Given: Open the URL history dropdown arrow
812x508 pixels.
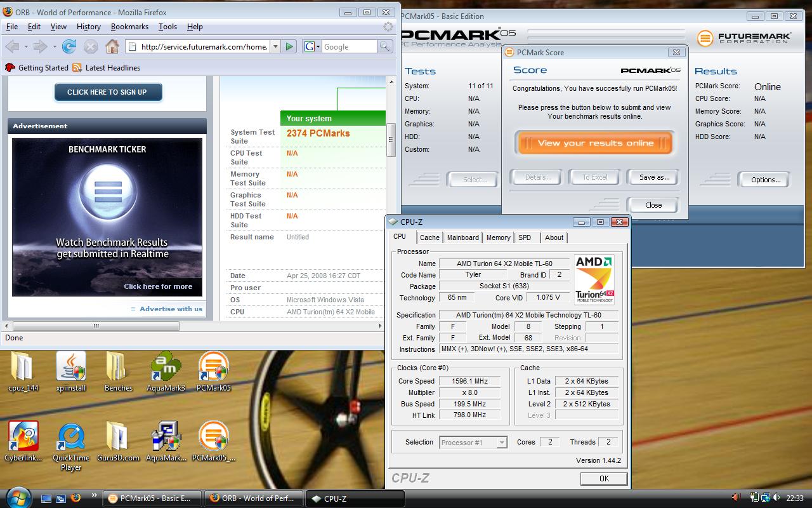Looking at the screenshot, I should tap(275, 46).
